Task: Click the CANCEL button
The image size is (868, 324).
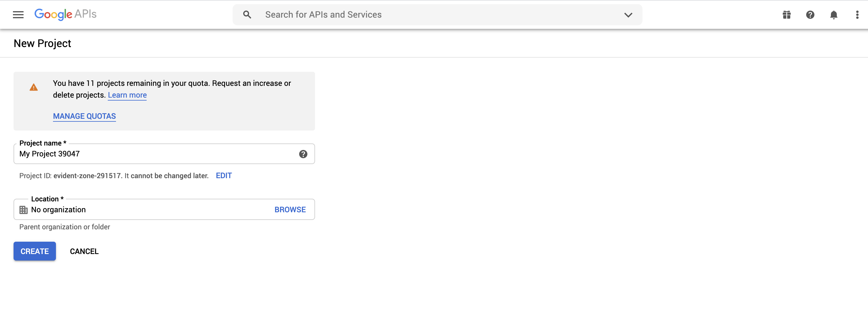Action: (x=84, y=251)
